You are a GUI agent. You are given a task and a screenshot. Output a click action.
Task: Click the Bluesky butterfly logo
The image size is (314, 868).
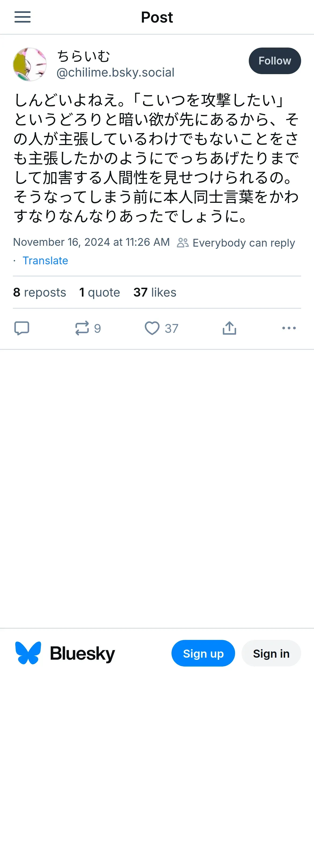click(28, 653)
